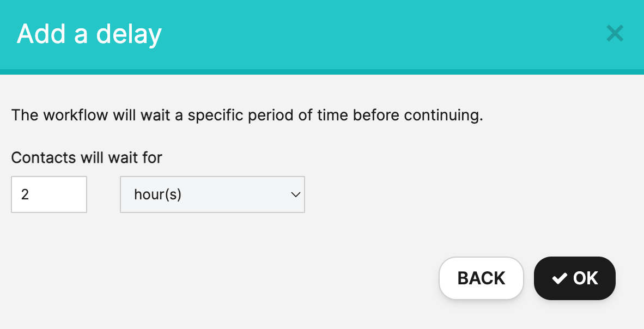Viewport: 644px width, 329px height.
Task: Dismiss the dialog using the close icon
Action: pyautogui.click(x=615, y=33)
